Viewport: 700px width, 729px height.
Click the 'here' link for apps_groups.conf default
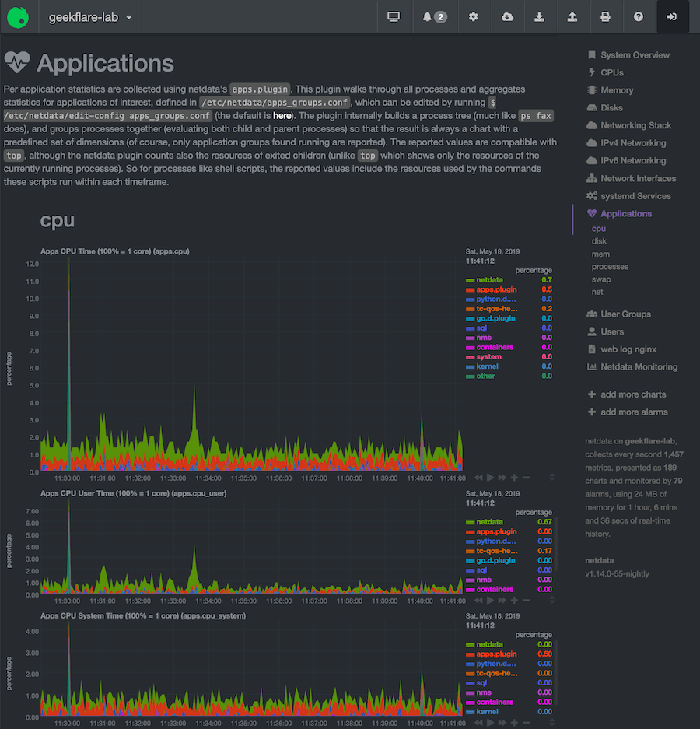[x=282, y=115]
